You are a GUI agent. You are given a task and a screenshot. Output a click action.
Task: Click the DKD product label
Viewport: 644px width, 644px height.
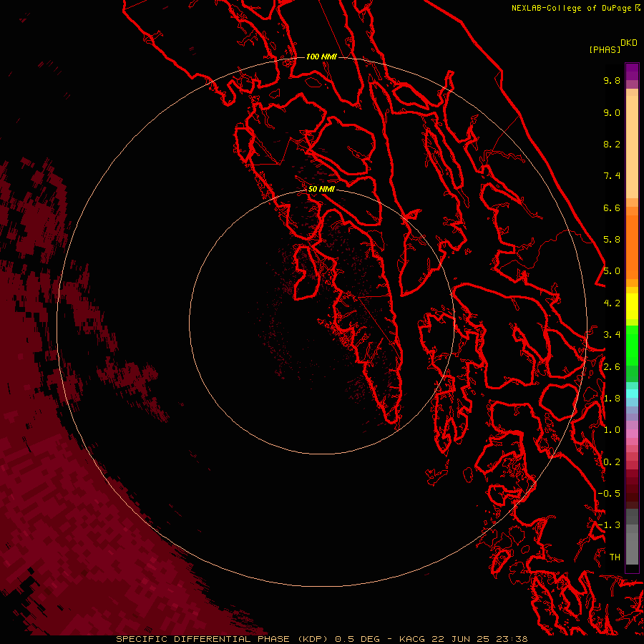629,43
